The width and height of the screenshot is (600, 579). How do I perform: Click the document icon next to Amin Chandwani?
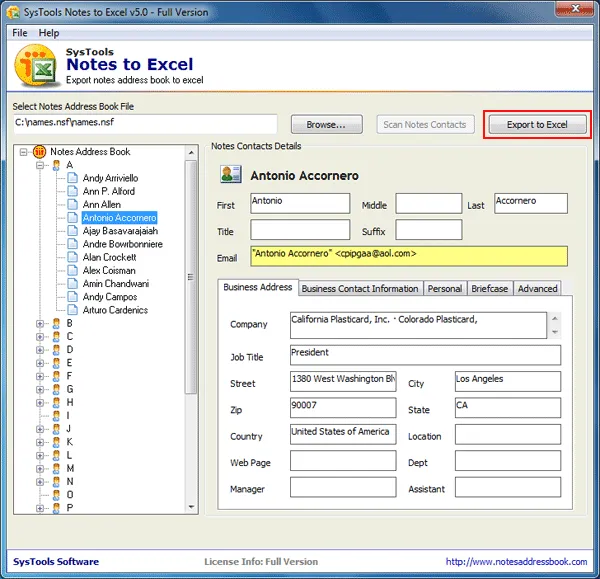point(73,284)
